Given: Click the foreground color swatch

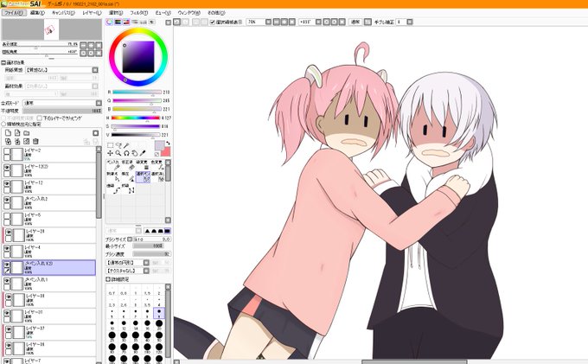Looking at the screenshot, I should point(160,145).
